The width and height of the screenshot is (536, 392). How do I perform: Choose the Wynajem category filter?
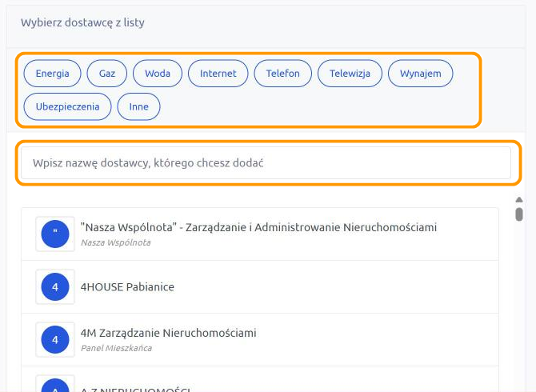[421, 74]
